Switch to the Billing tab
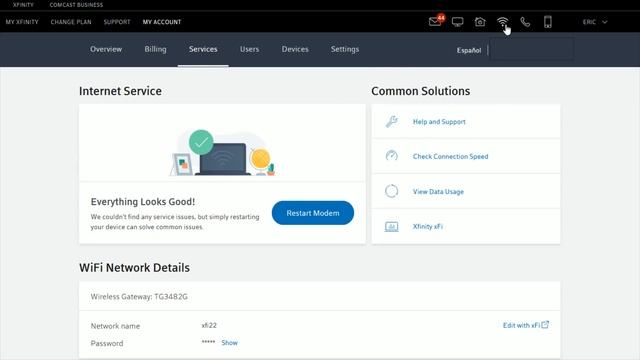The image size is (640, 360). click(155, 49)
